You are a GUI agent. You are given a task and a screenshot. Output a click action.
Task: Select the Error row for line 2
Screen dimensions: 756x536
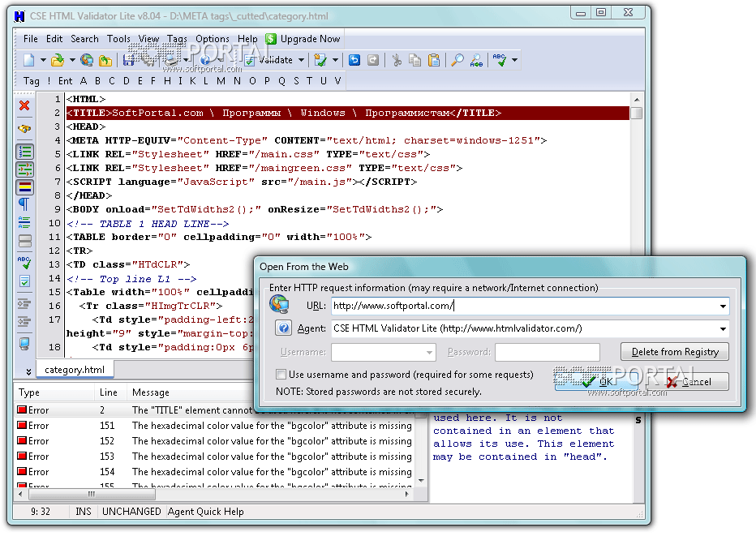214,410
